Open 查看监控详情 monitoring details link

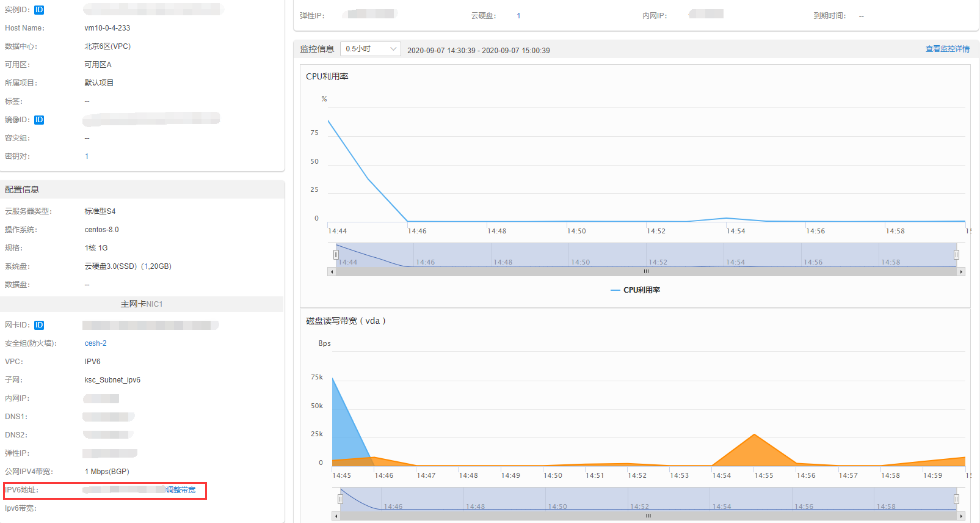pos(947,49)
